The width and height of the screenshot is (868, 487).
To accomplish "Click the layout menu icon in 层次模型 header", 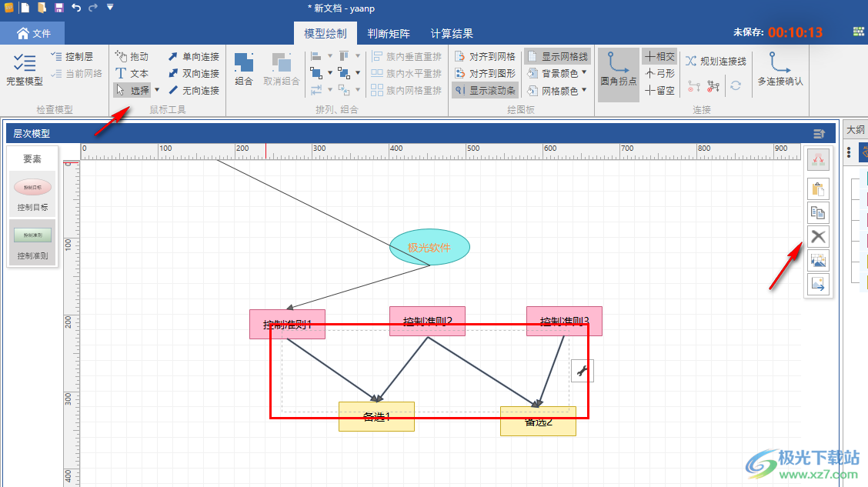I will 820,133.
